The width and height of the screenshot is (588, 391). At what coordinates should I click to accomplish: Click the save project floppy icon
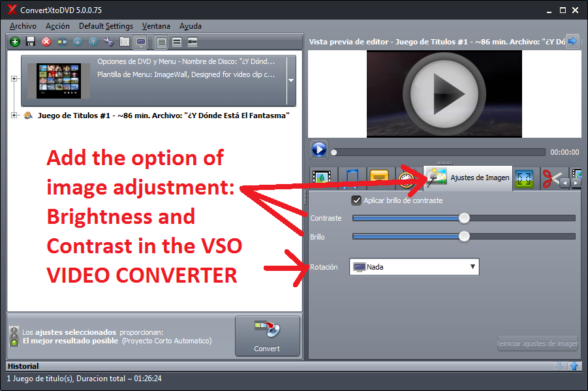[31, 42]
